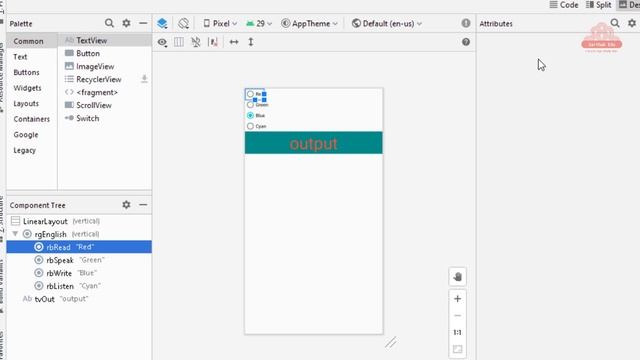The height and width of the screenshot is (360, 640).
Task: Click Red radio button in preview
Action: (251, 94)
